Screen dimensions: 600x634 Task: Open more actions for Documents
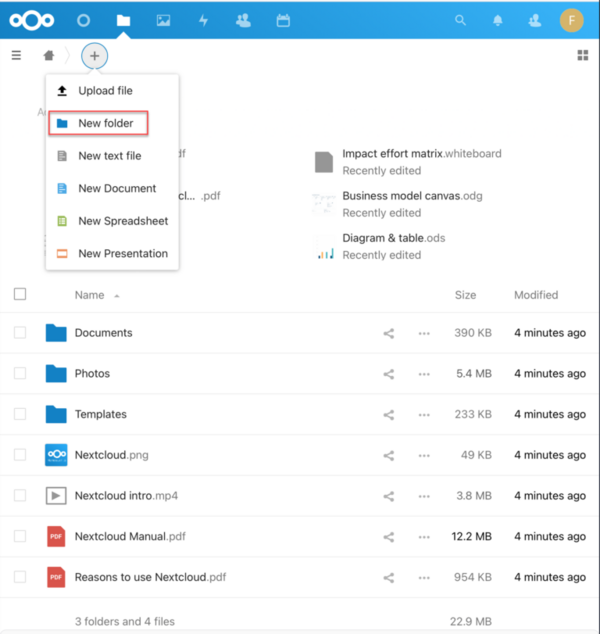424,334
